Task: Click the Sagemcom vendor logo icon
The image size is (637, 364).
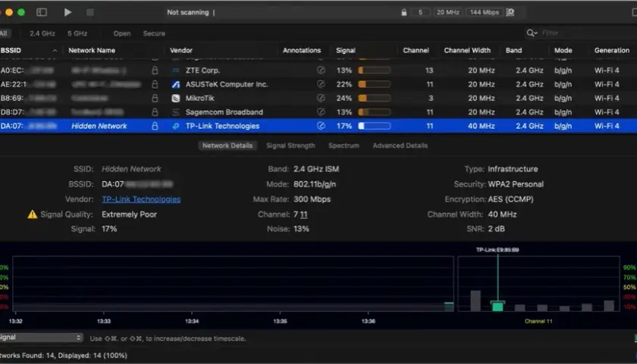Action: click(x=175, y=111)
